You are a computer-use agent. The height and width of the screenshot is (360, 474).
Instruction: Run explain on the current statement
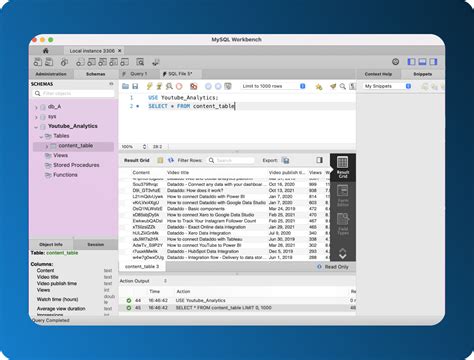tap(169, 86)
